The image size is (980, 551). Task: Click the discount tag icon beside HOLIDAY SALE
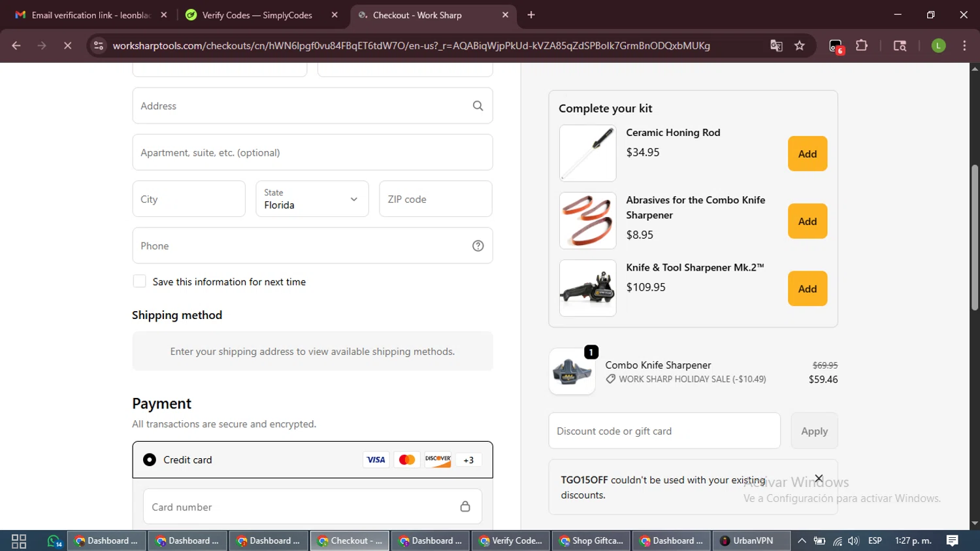coord(610,379)
